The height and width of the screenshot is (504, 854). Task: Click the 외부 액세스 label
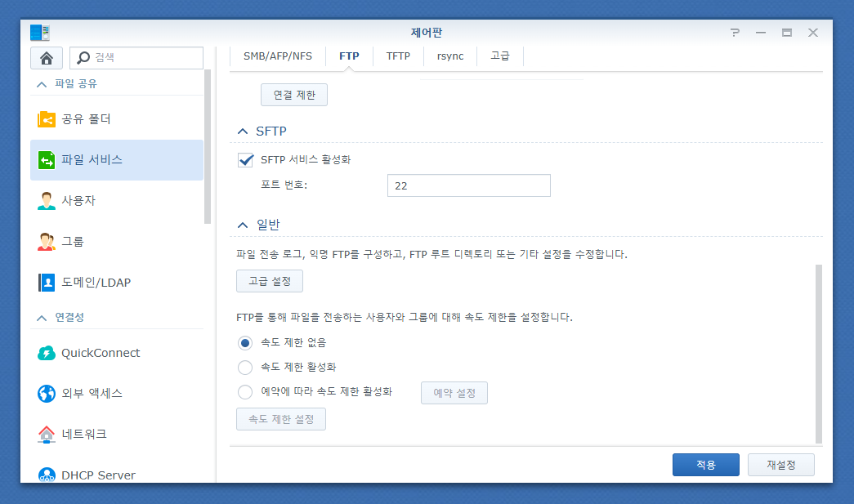coord(92,394)
